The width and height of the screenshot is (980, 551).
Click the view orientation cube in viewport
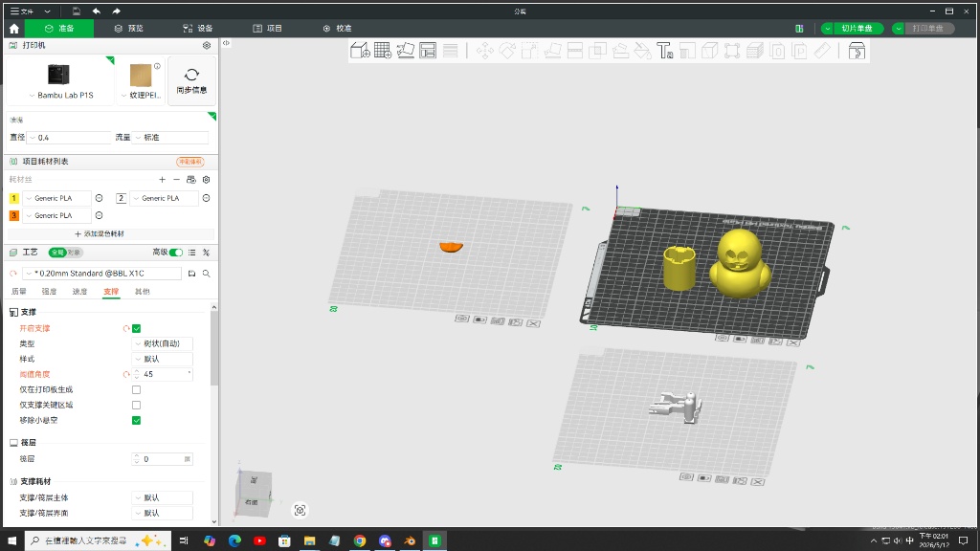click(253, 492)
